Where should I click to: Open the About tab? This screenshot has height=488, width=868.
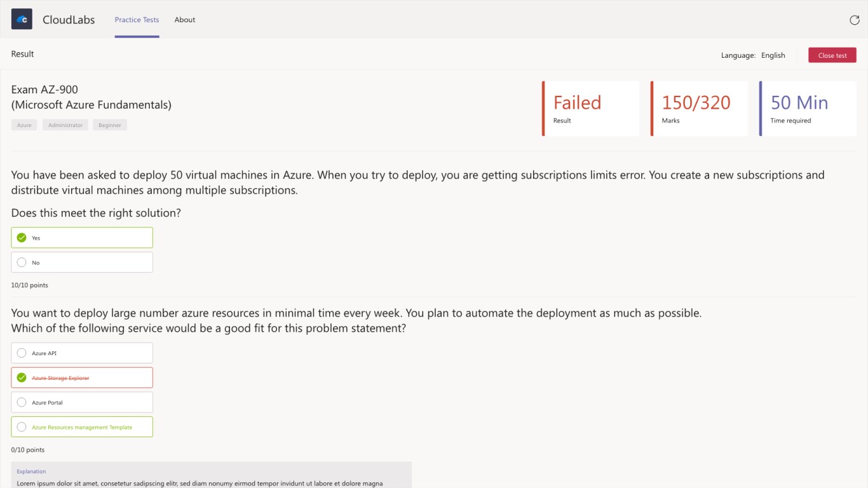[185, 20]
